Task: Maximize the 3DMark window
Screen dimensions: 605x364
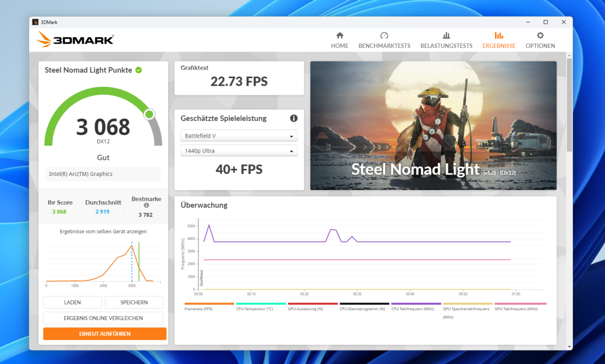Action: coord(545,22)
